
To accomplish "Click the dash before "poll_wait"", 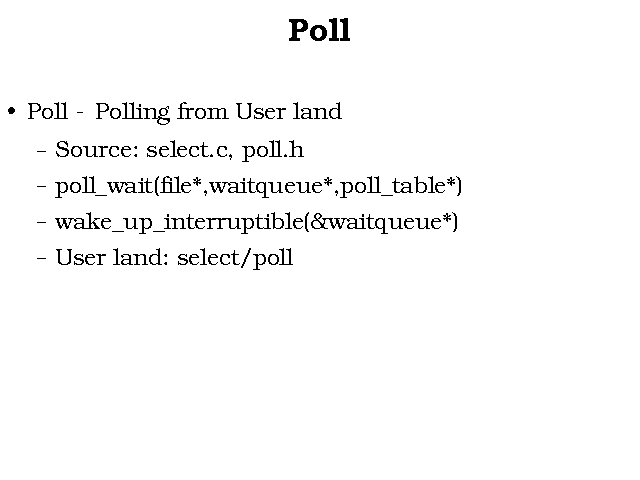I will pos(40,187).
